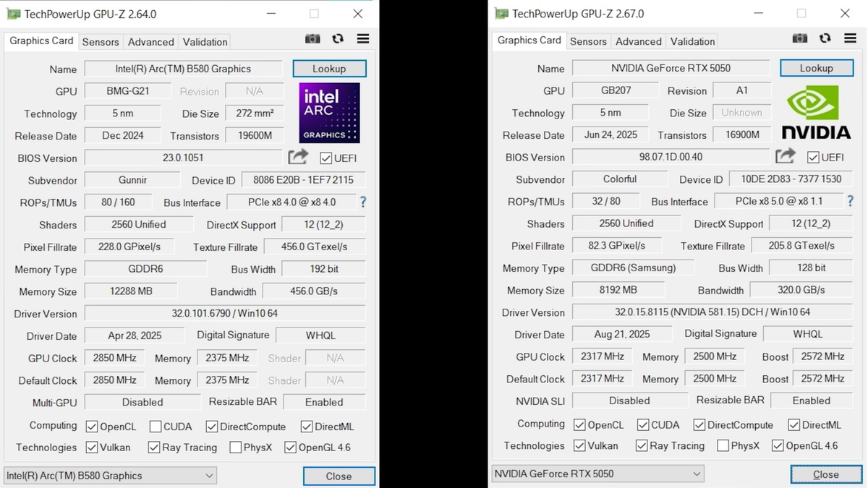
Task: Click the 192 bit bus width value
Action: point(323,269)
